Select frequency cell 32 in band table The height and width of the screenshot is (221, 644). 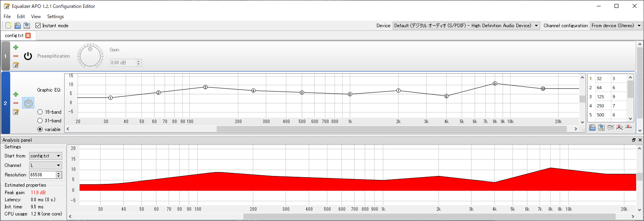[x=603, y=79]
